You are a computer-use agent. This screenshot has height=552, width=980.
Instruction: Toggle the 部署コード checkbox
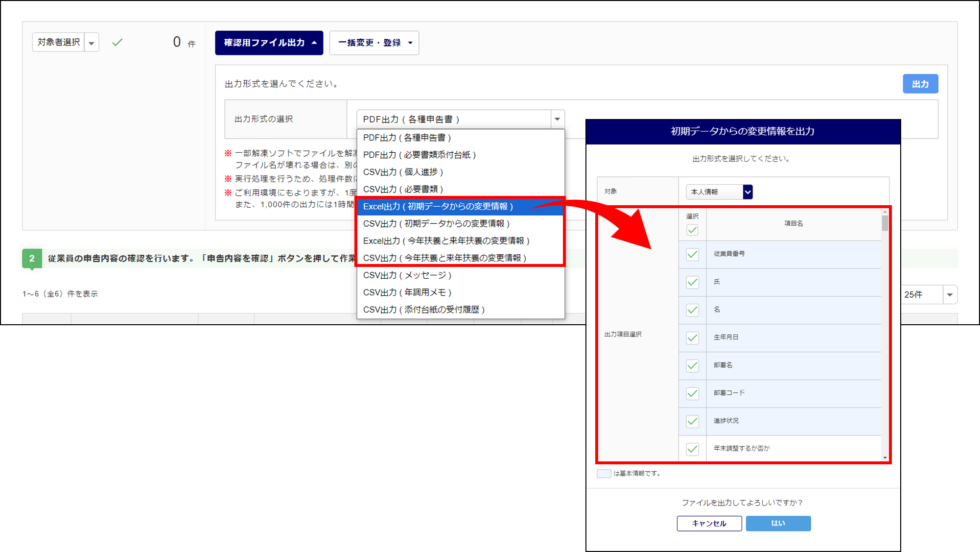[x=692, y=393]
